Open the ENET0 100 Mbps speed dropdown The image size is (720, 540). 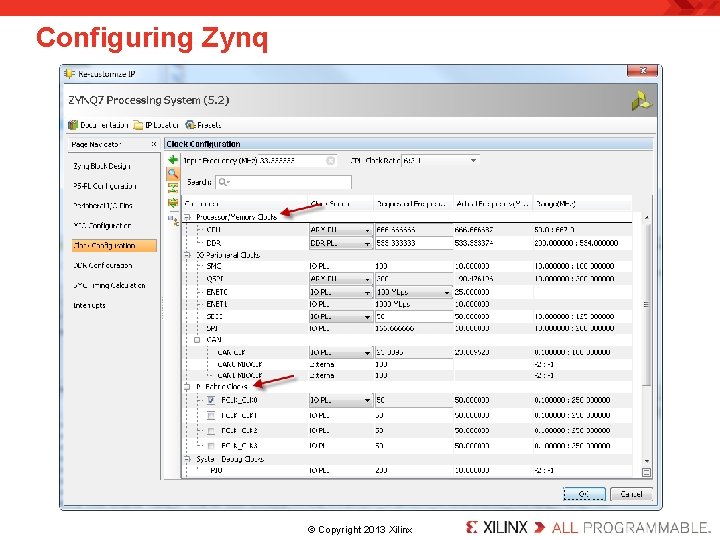coord(414,292)
